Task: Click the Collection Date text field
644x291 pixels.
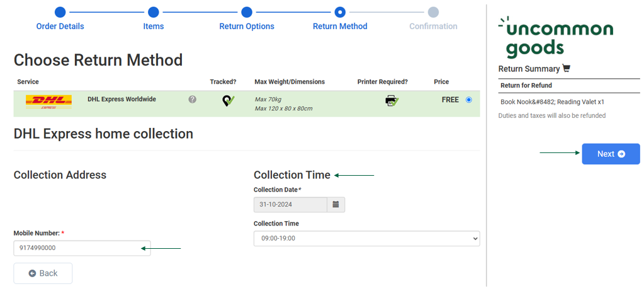Action: pyautogui.click(x=290, y=204)
